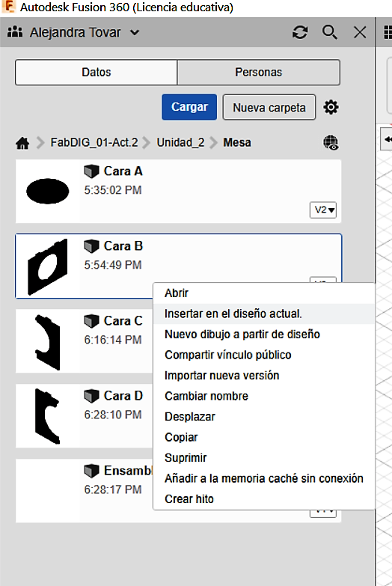Click the globe web view icon
This screenshot has width=392, height=586.
[x=331, y=143]
